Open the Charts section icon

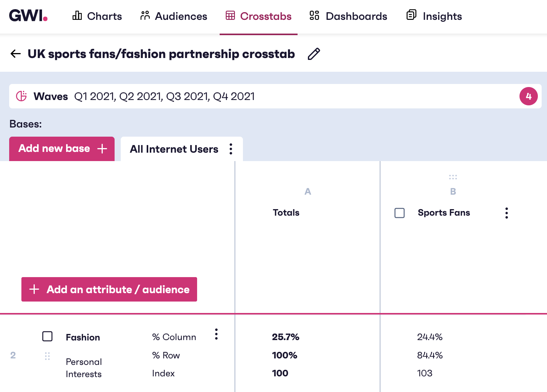77,16
